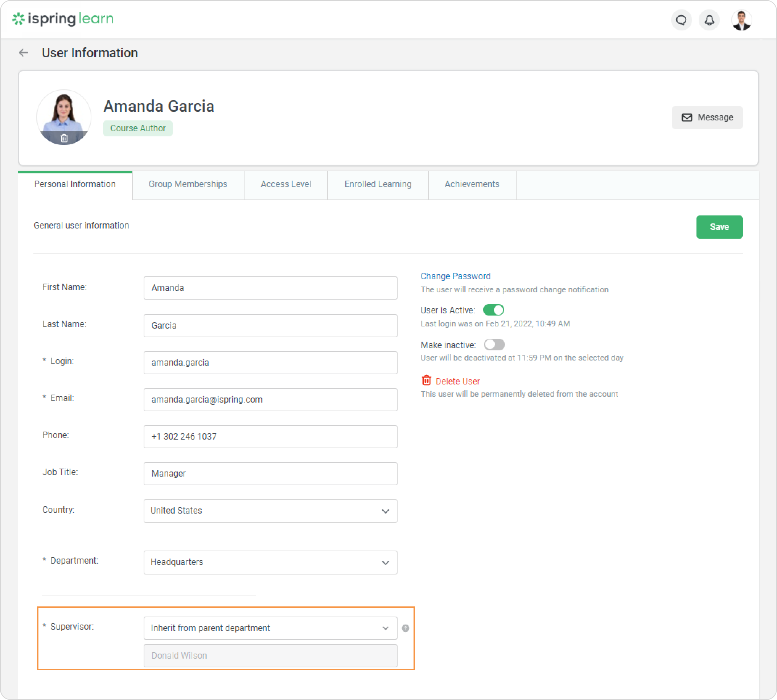Open the Department dropdown showing Headquarters
The image size is (777, 700).
tap(270, 562)
